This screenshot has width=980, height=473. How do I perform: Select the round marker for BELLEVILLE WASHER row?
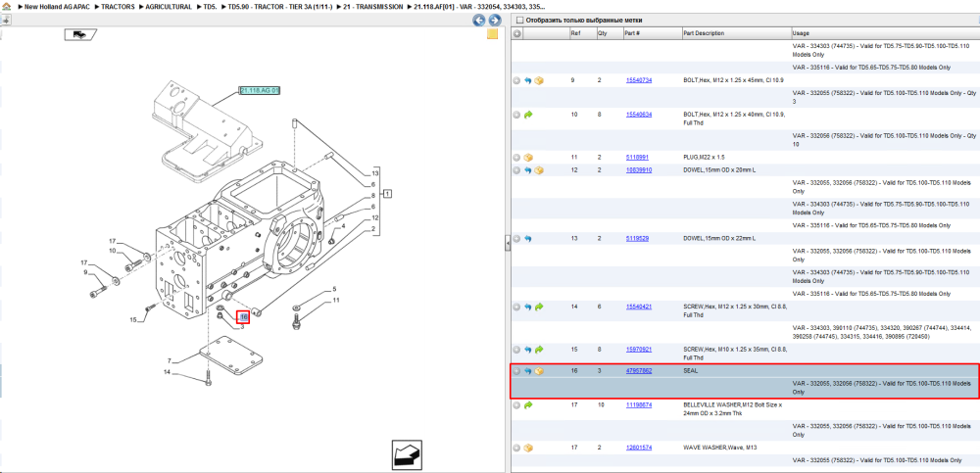point(516,404)
